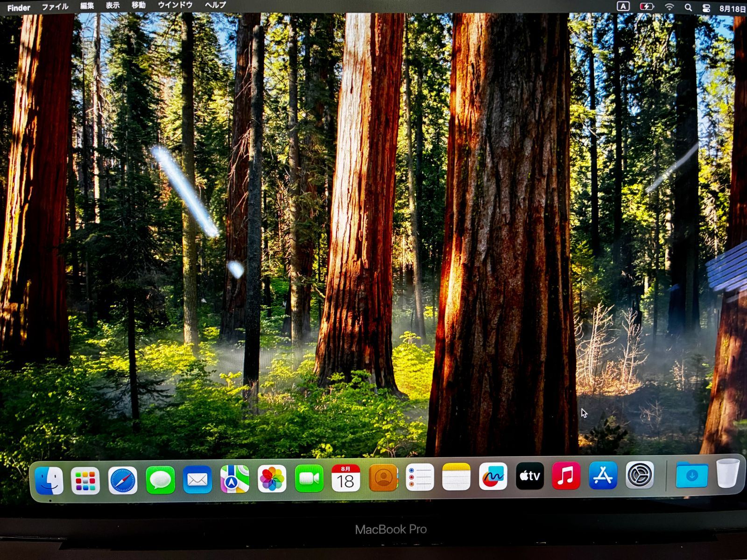Open the Mail app
The width and height of the screenshot is (747, 560).
(197, 479)
